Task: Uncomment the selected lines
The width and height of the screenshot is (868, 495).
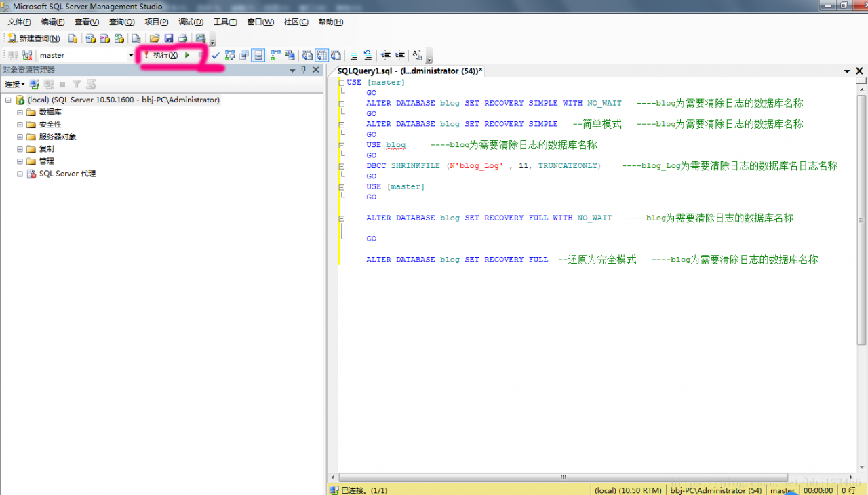Action: [x=368, y=55]
